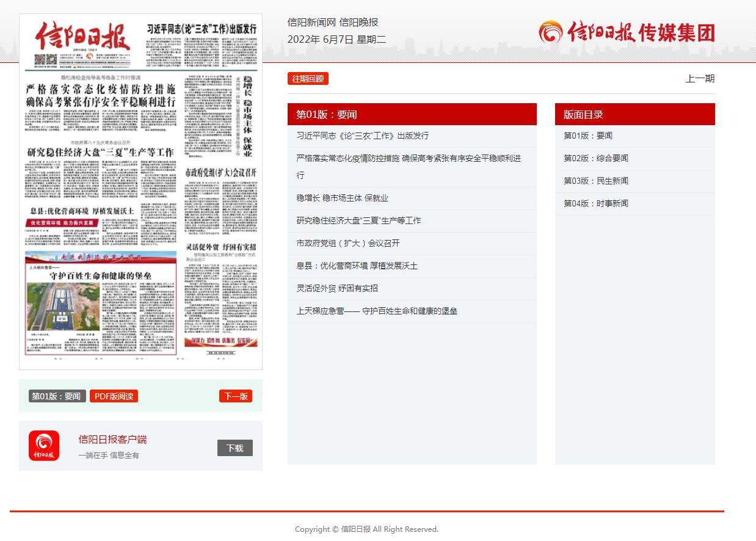
Task: Open article 严格落实常态化疫情防控措施
Action: pyautogui.click(x=408, y=167)
